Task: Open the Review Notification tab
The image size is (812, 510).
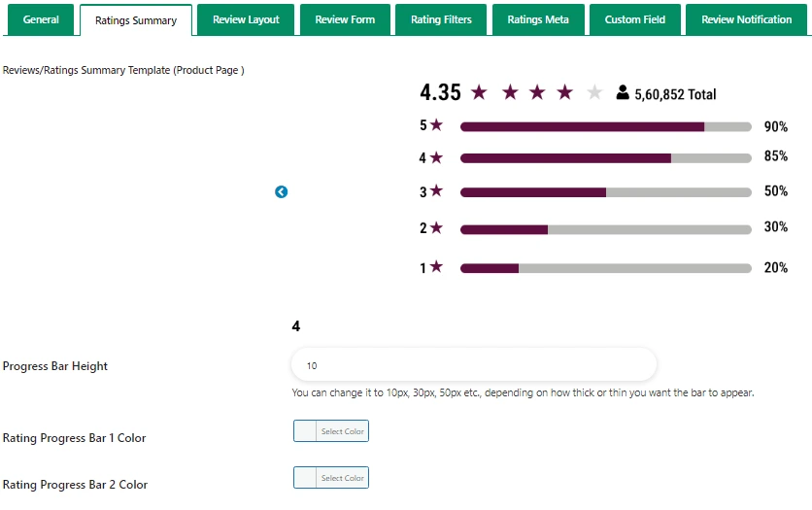Action: click(x=746, y=19)
